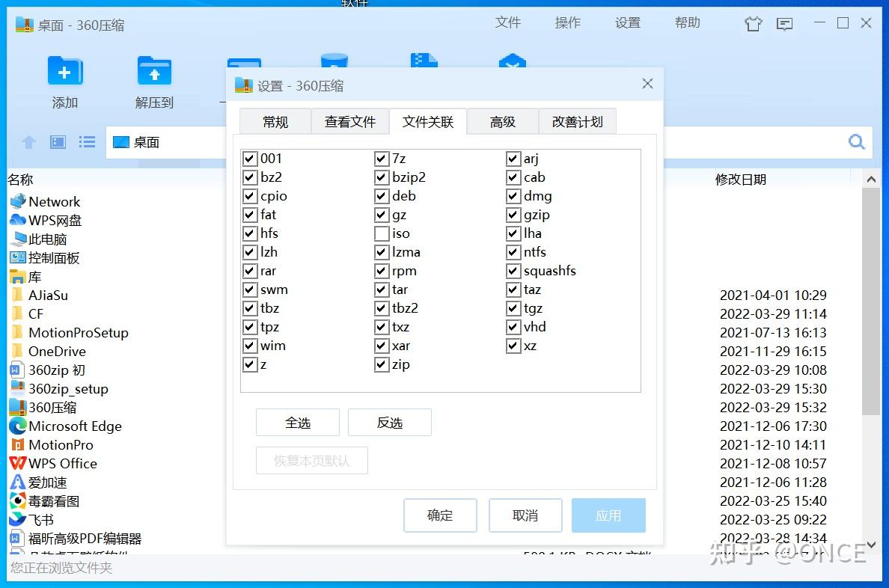This screenshot has width=889, height=588.
Task: Enable the iso file association checkbox
Action: [x=382, y=233]
